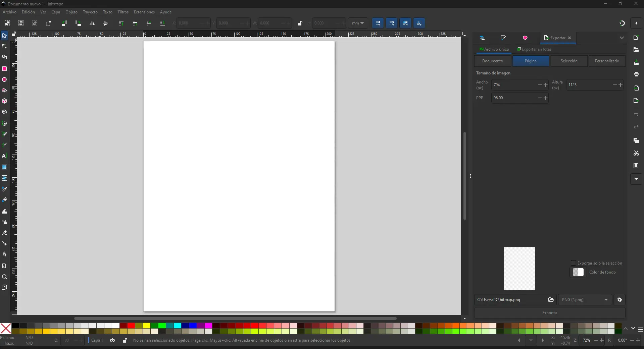Open the Fill and Stroke dialog icon
The height and width of the screenshot is (349, 644).
click(503, 38)
